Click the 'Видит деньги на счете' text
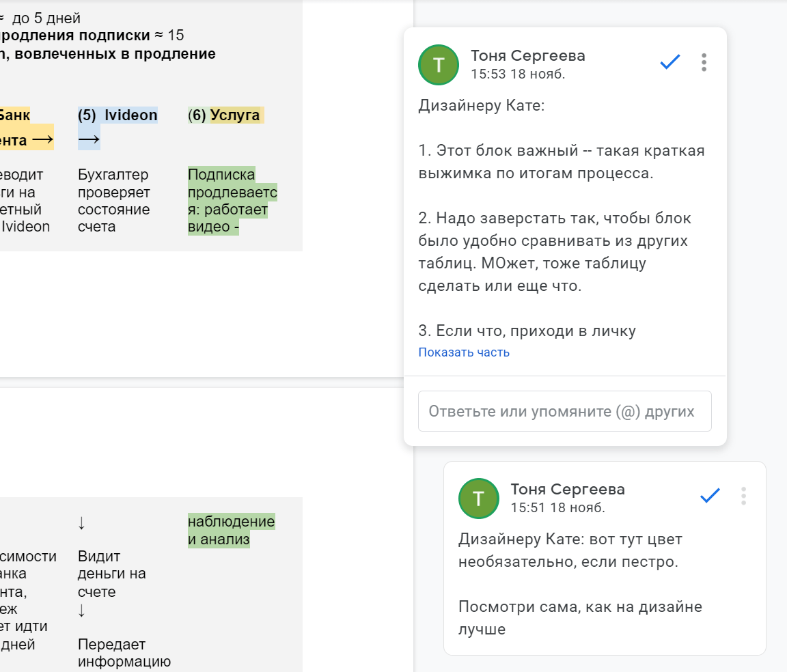 [x=111, y=574]
